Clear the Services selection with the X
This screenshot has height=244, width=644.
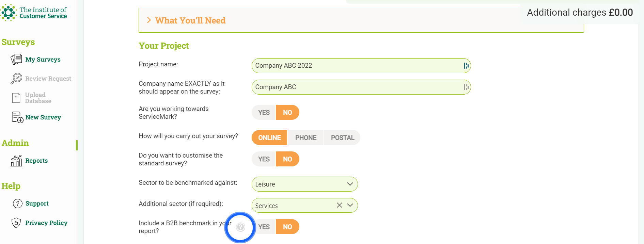click(339, 205)
